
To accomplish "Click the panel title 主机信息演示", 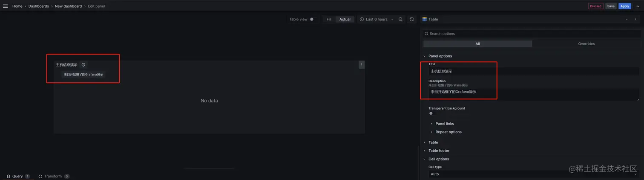I will 67,65.
